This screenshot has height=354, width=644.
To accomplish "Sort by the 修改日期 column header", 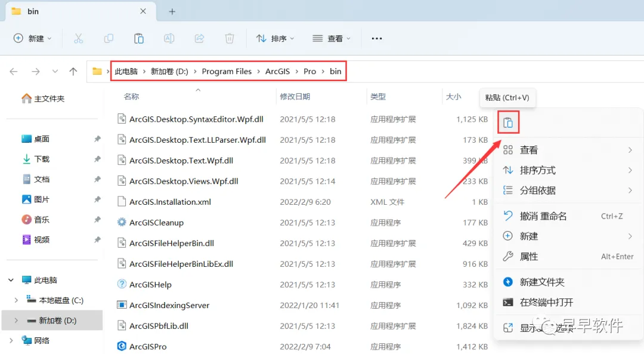I will tap(295, 97).
